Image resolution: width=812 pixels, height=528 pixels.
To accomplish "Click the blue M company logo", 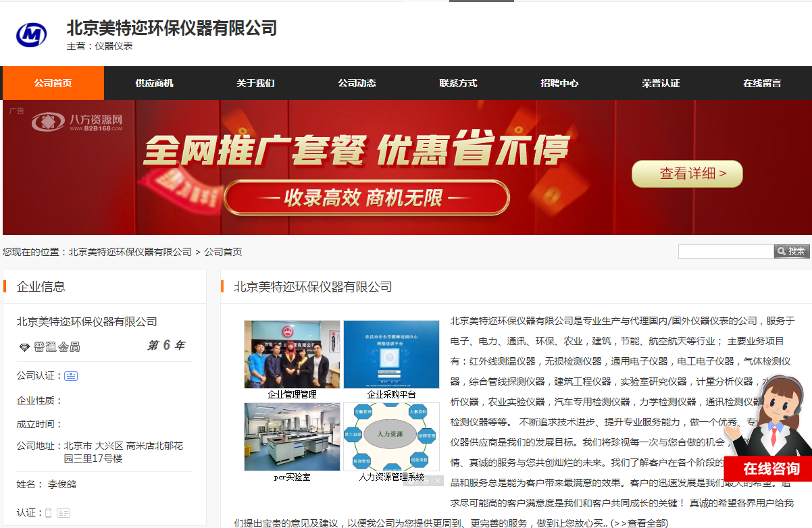I will pos(31,34).
